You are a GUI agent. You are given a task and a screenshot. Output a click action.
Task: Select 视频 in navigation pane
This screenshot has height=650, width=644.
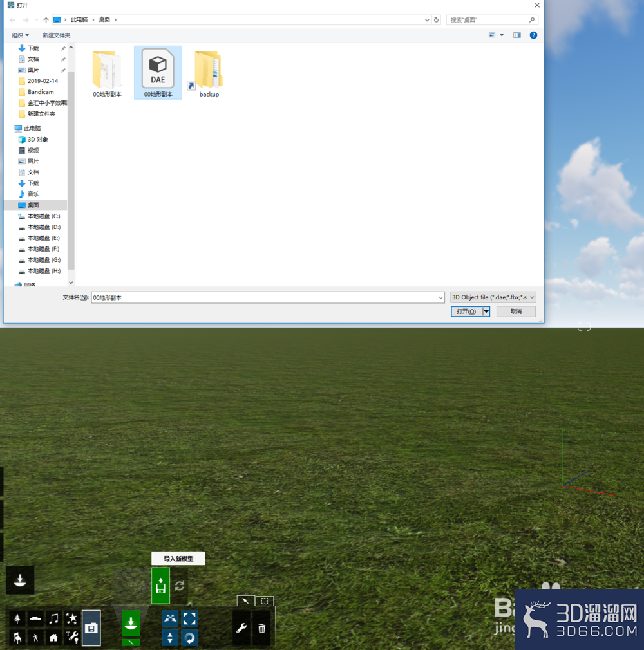(28, 151)
